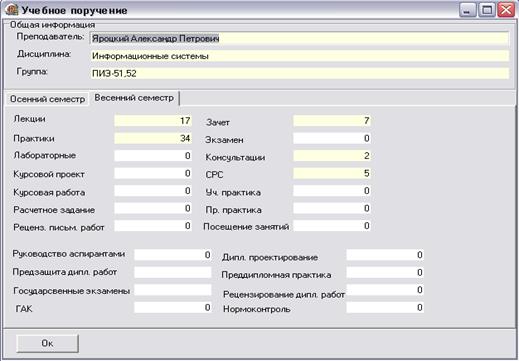Click the Дисциплина input field

(299, 56)
